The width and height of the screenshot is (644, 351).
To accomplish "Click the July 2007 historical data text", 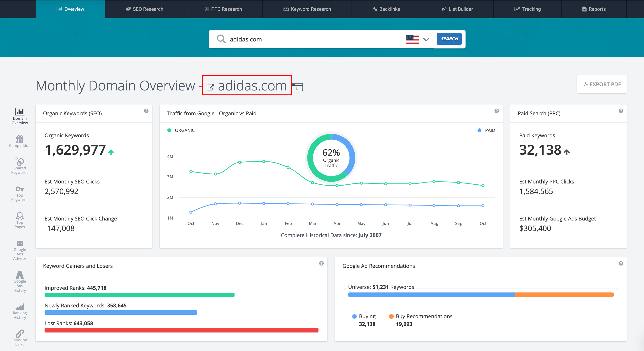I will [370, 235].
